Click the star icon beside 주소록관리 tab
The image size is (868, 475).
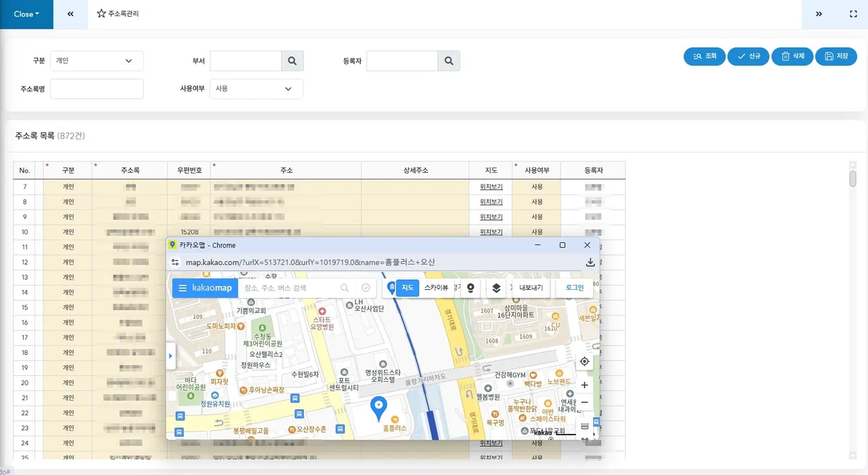click(x=101, y=14)
